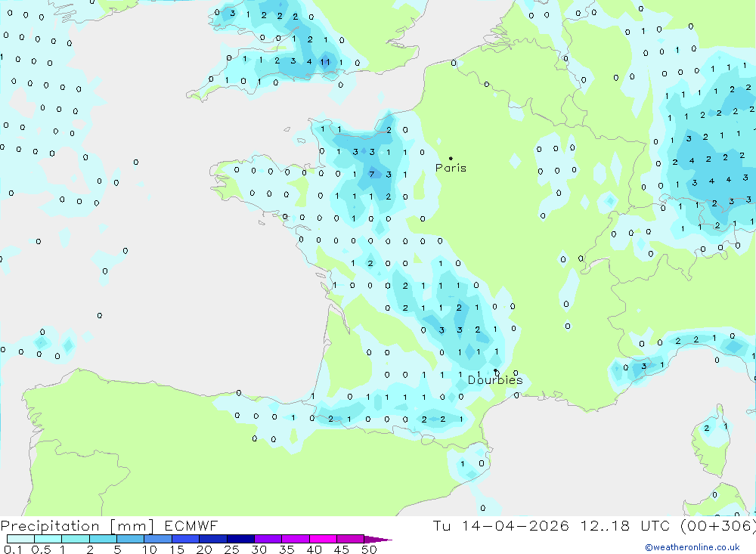Select the ECMWF model label
This screenshot has height=554, width=756.
pyautogui.click(x=191, y=525)
